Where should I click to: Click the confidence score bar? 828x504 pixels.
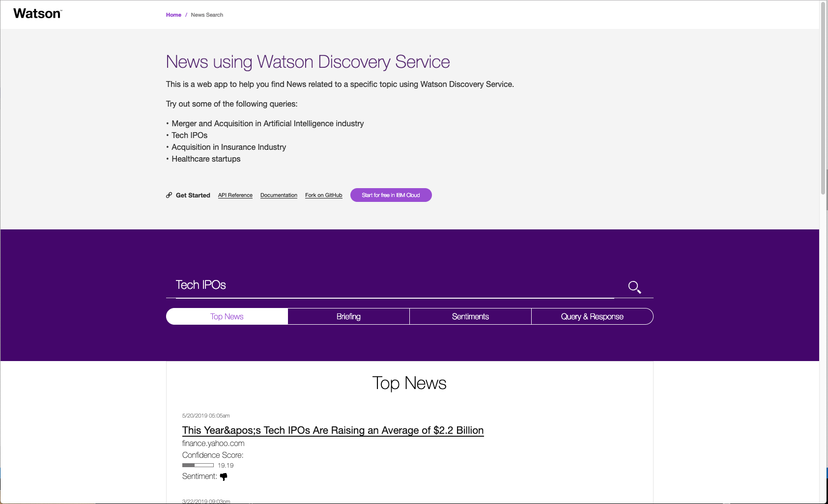pyautogui.click(x=198, y=465)
